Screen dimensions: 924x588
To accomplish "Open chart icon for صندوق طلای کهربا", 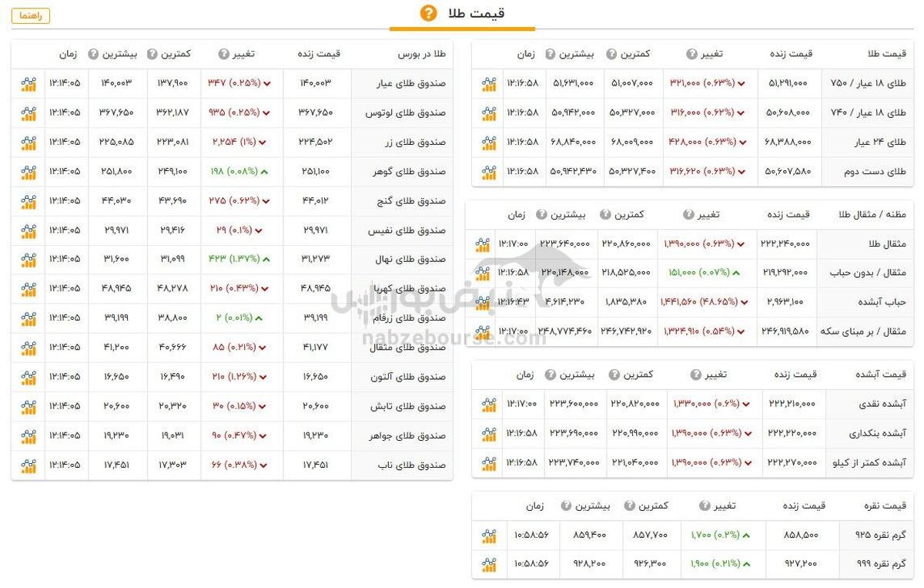I will tap(28, 289).
